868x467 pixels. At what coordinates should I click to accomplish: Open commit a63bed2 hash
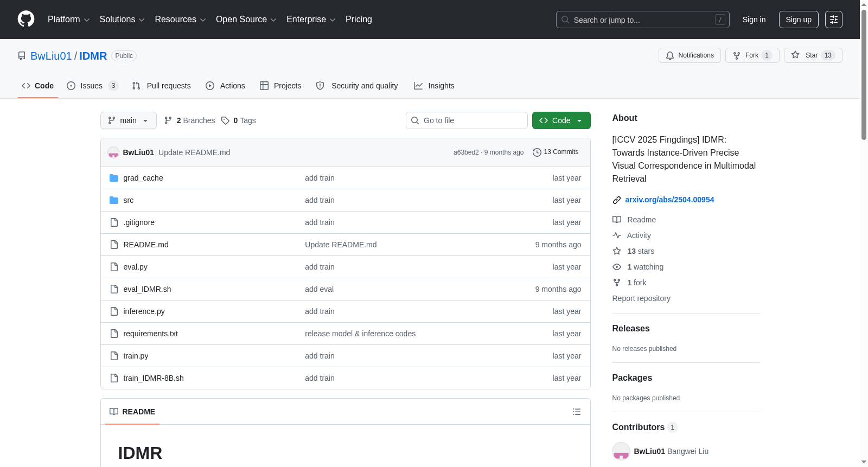pos(466,152)
